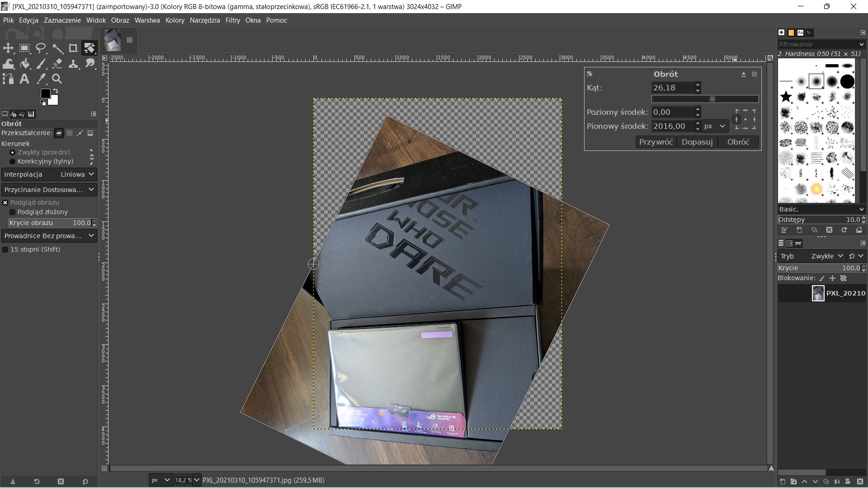Open the Interpolacja dropdown

click(x=49, y=174)
